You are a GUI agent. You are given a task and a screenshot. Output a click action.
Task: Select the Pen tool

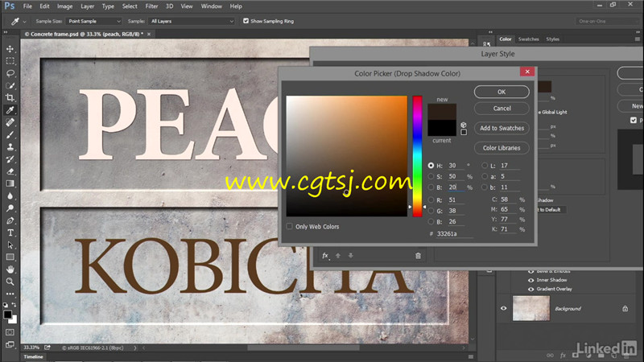(10, 220)
